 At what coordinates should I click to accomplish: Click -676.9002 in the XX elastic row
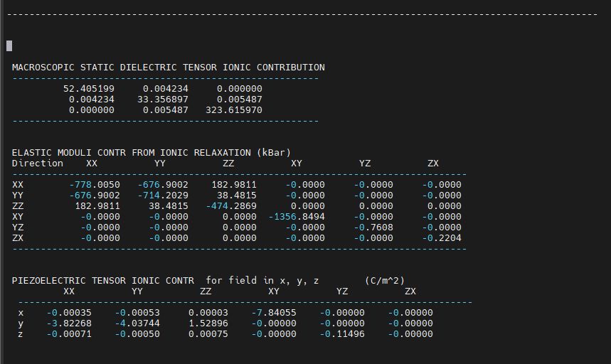click(x=163, y=185)
